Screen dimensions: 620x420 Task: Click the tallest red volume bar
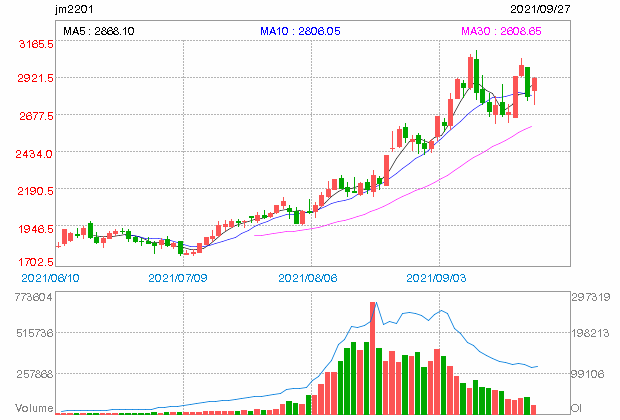pyautogui.click(x=372, y=358)
